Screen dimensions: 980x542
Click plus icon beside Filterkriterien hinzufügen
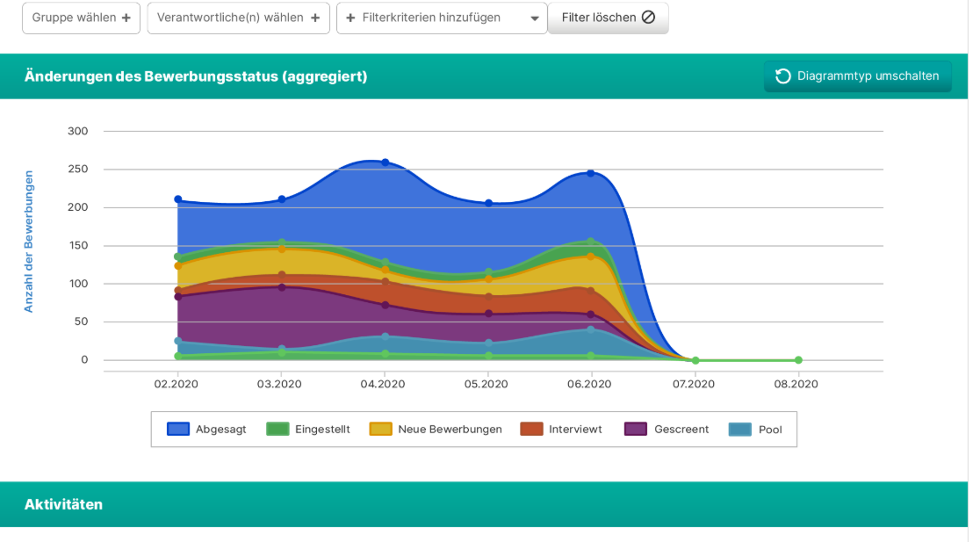pos(351,18)
